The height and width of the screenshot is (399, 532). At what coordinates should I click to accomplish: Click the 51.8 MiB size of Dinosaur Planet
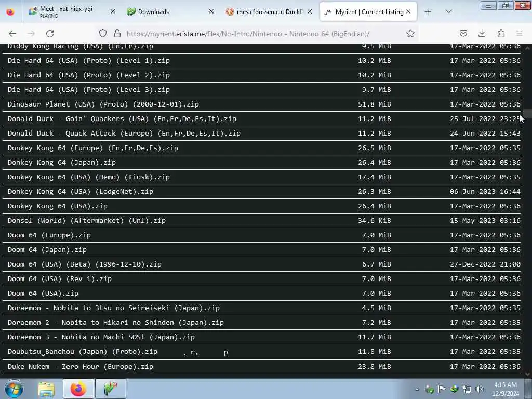374,104
